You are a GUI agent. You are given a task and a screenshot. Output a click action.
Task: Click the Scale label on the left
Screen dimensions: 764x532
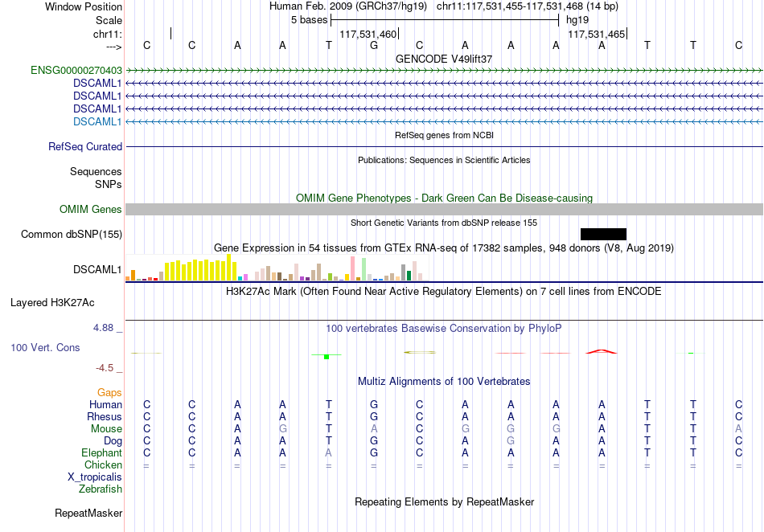[109, 20]
